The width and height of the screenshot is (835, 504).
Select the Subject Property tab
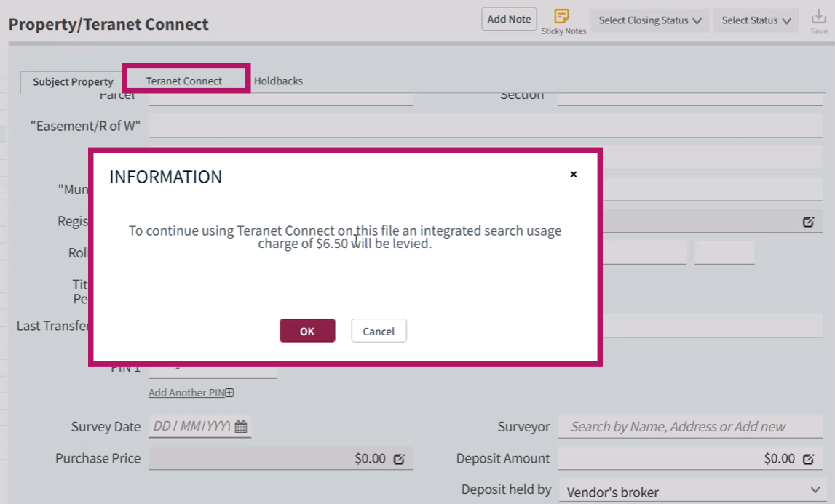click(x=73, y=82)
